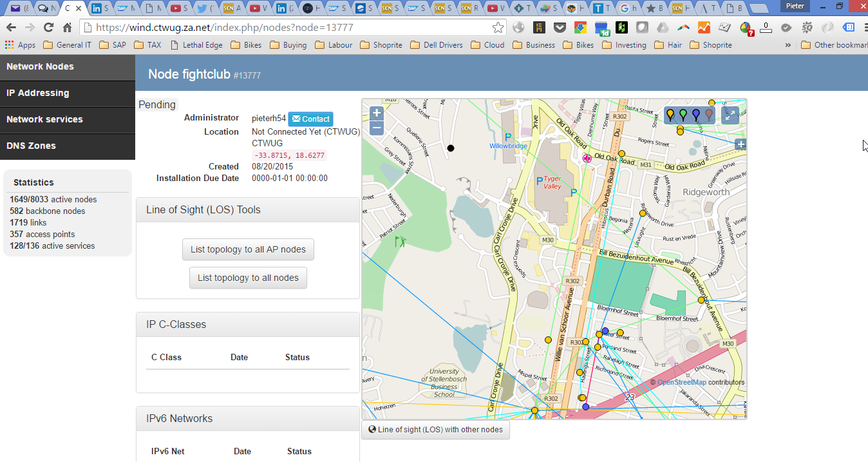Toggle the red pin marker filter
The image size is (868, 462).
[709, 115]
